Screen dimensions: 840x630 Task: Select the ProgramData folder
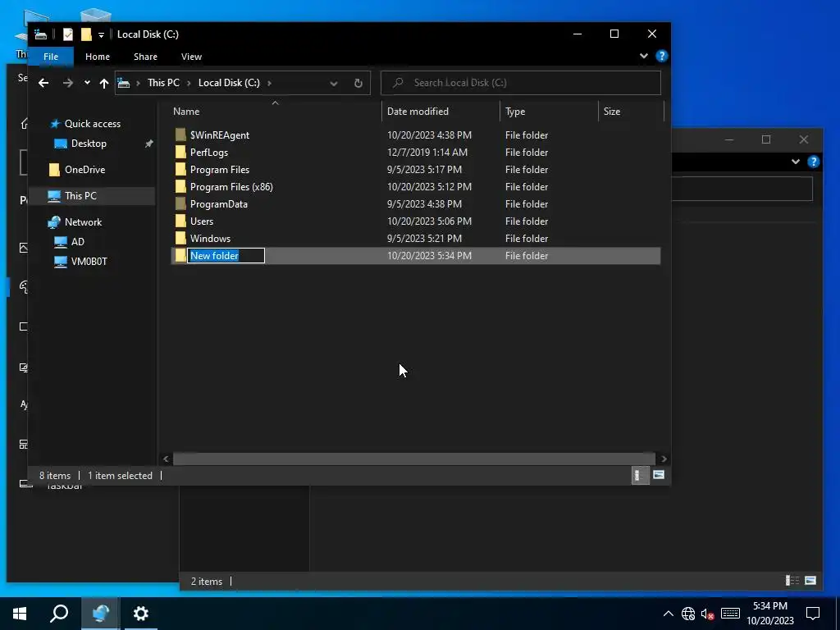coord(218,203)
